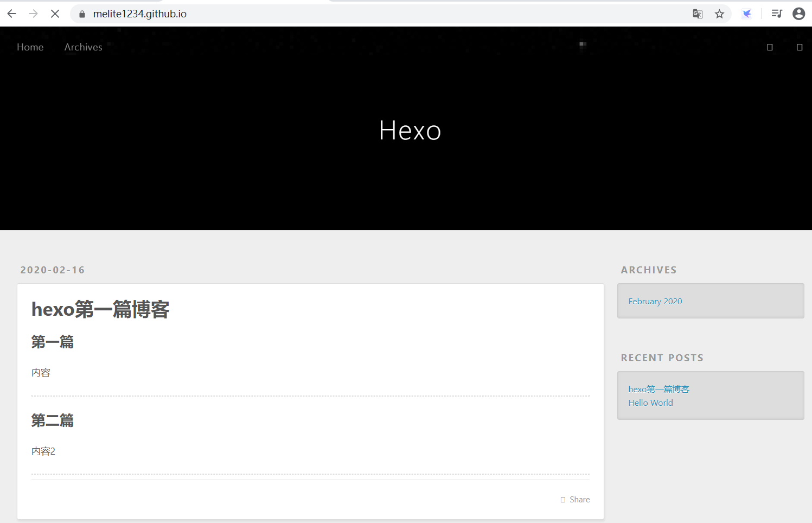Click the 第一篇 heading
The image size is (812, 523).
(53, 342)
